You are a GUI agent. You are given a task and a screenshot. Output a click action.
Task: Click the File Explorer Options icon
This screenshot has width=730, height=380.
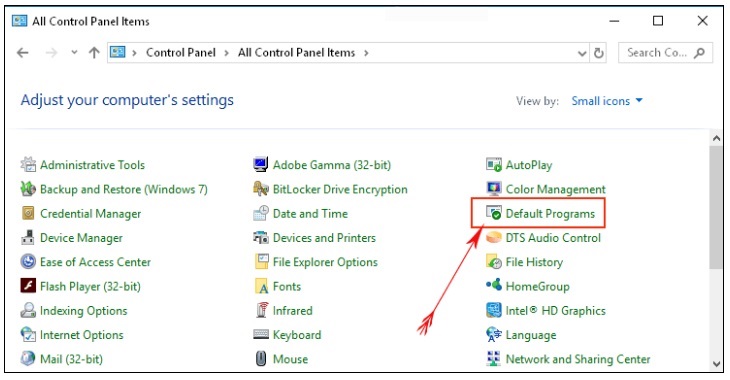tap(262, 262)
